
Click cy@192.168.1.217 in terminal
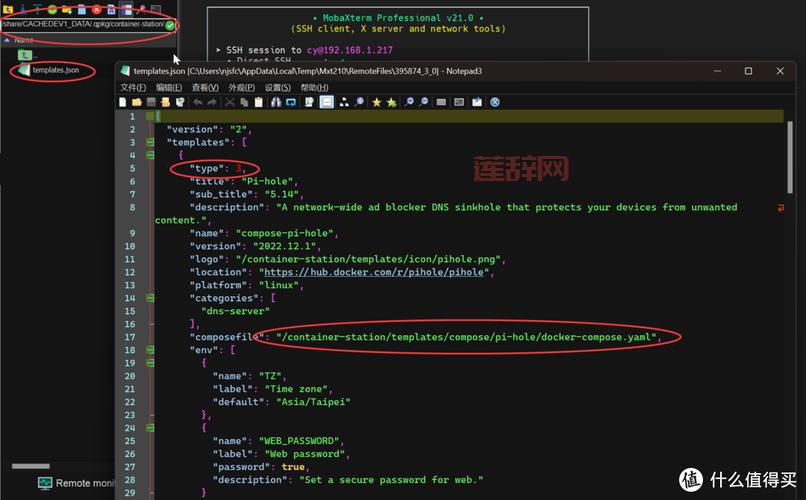point(350,50)
